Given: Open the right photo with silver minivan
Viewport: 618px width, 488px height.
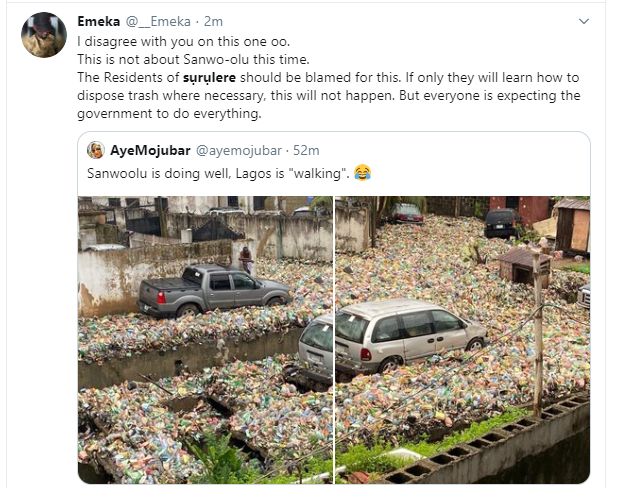Looking at the screenshot, I should pos(463,339).
